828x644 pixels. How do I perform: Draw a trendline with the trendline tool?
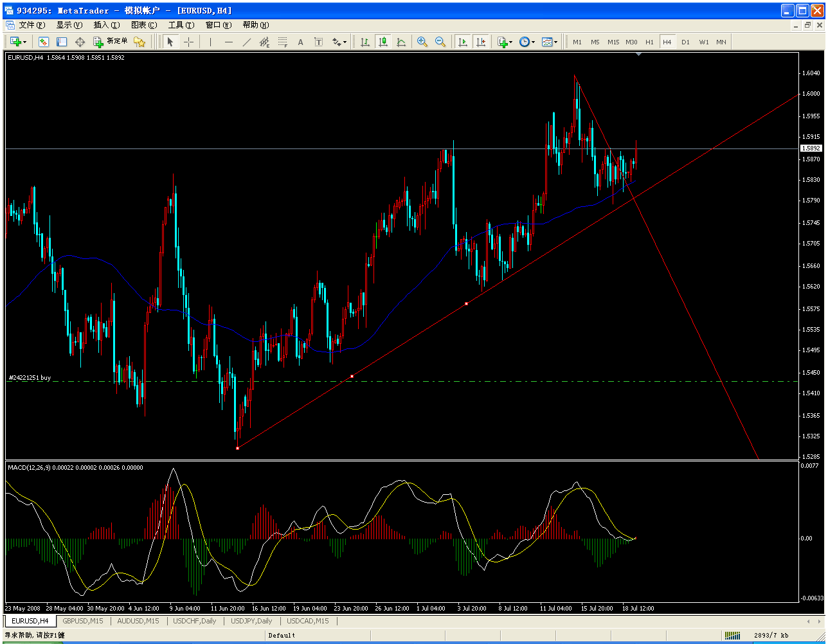pyautogui.click(x=246, y=42)
